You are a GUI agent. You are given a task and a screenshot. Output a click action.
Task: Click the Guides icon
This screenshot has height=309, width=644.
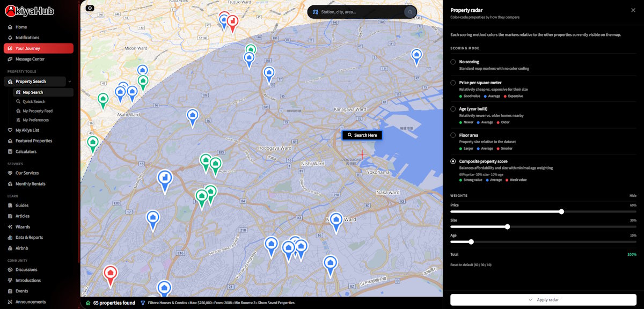click(x=10, y=205)
